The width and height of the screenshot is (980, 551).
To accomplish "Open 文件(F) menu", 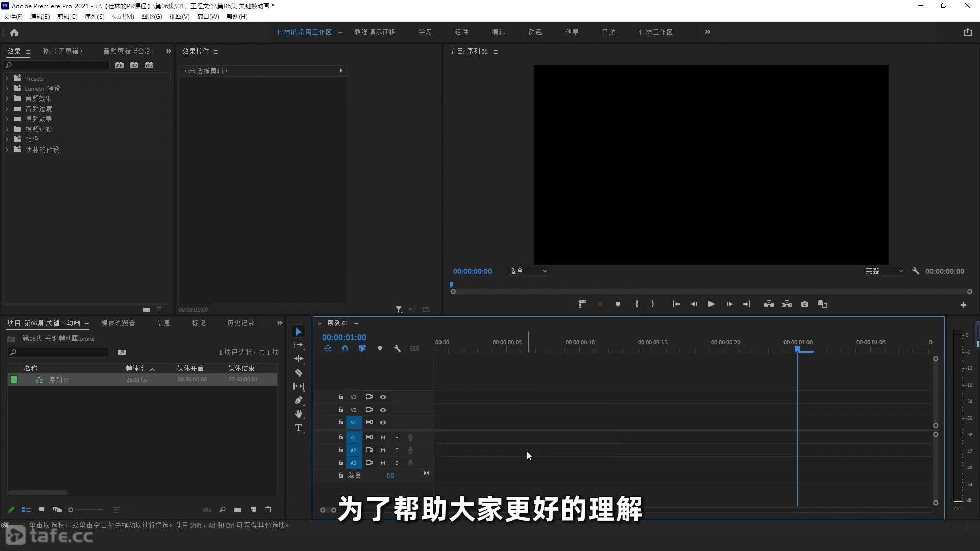I will coord(13,17).
